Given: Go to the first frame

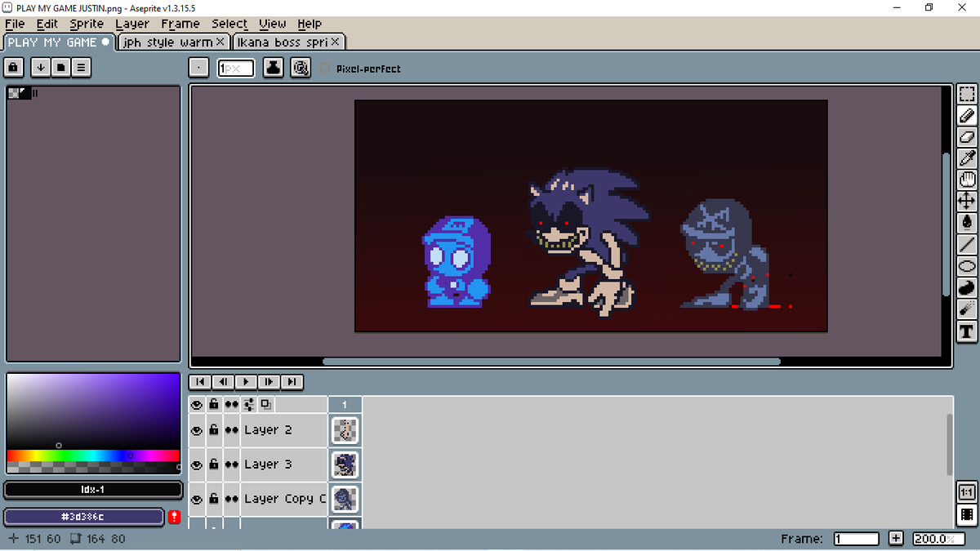Looking at the screenshot, I should (x=200, y=382).
